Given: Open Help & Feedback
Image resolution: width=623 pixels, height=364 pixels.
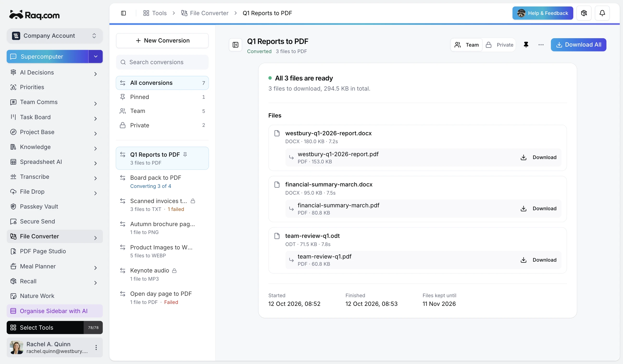Looking at the screenshot, I should 543,13.
